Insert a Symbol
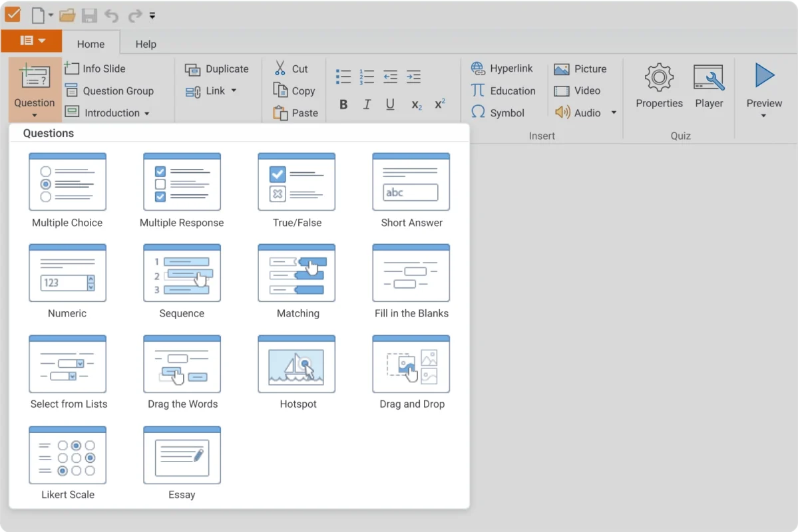This screenshot has width=798, height=532. point(497,112)
